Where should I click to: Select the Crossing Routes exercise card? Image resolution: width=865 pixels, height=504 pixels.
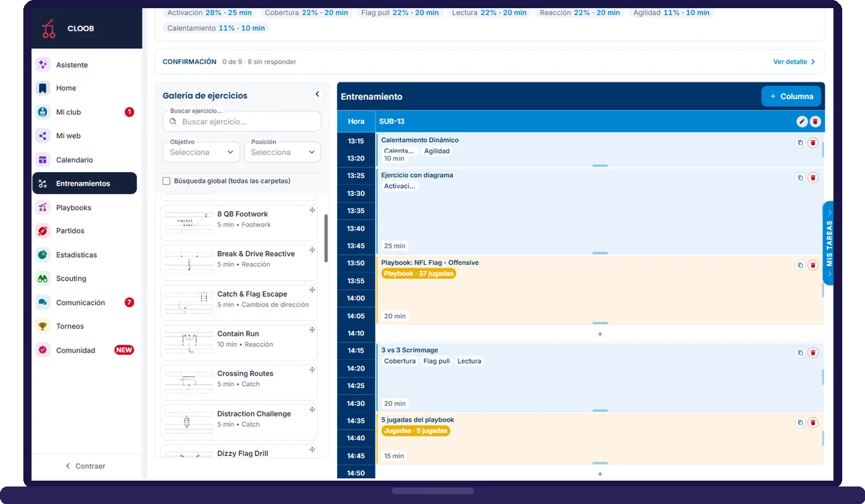tap(239, 382)
